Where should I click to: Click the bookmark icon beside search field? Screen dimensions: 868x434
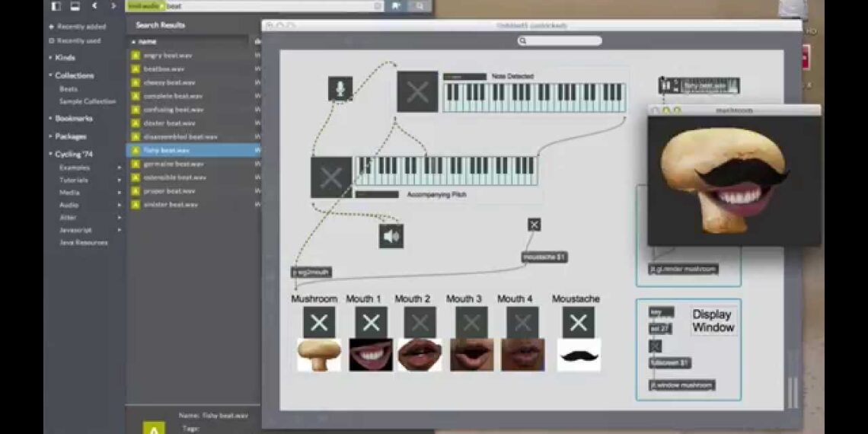(x=396, y=6)
